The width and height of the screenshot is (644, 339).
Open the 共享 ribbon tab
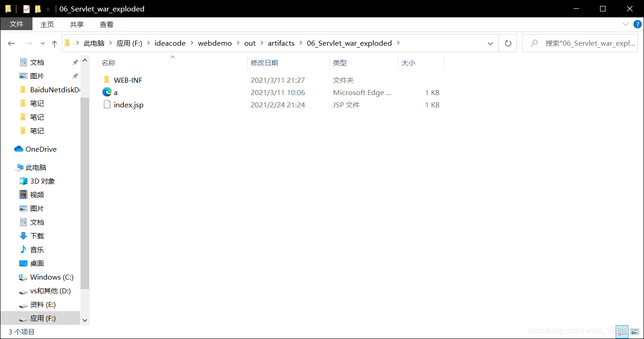(77, 24)
